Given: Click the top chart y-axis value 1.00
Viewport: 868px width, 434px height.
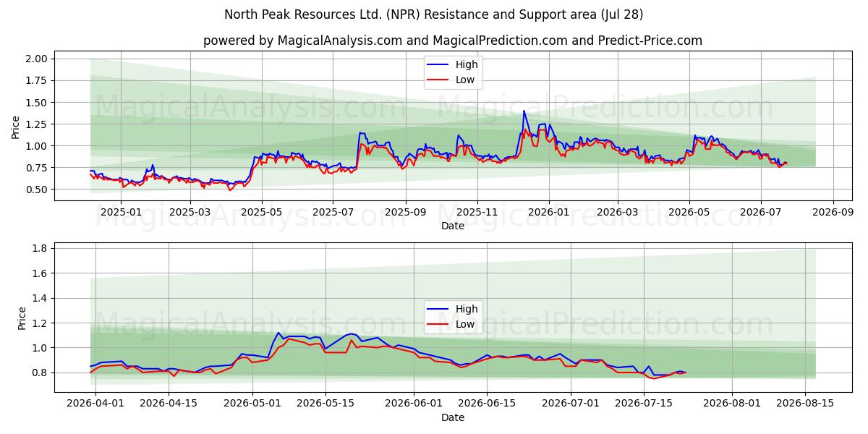Looking at the screenshot, I should tap(36, 146).
